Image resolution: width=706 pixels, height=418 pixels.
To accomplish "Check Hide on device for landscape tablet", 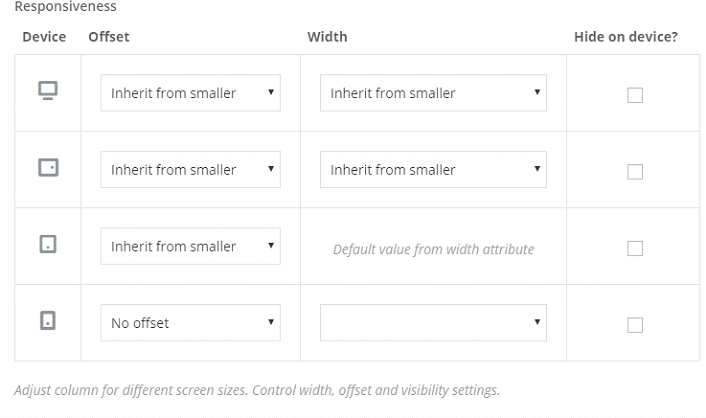I will point(635,172).
